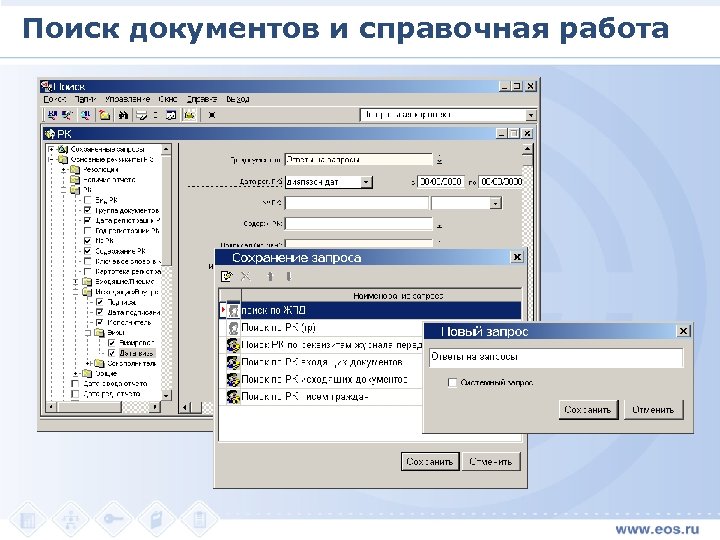Click the tree panel scroll down arrow
Viewport: 720px width, 540px height.
(166, 395)
